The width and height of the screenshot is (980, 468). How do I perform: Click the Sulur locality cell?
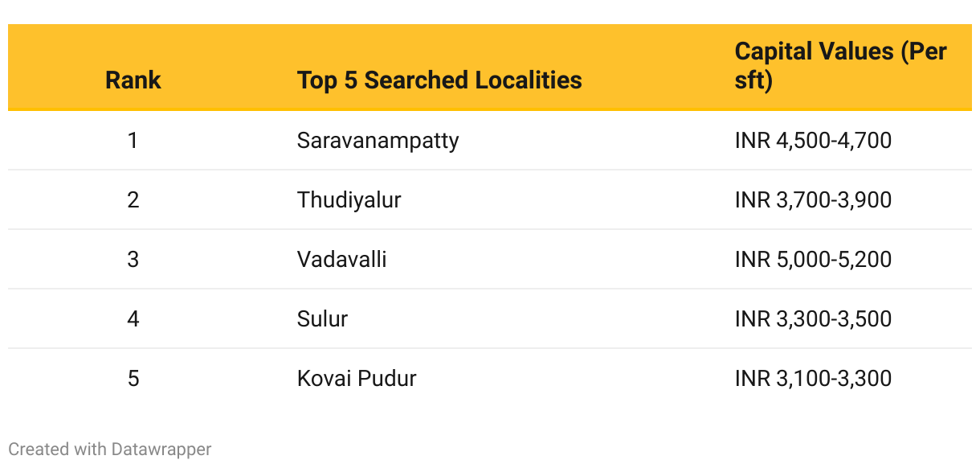(322, 318)
